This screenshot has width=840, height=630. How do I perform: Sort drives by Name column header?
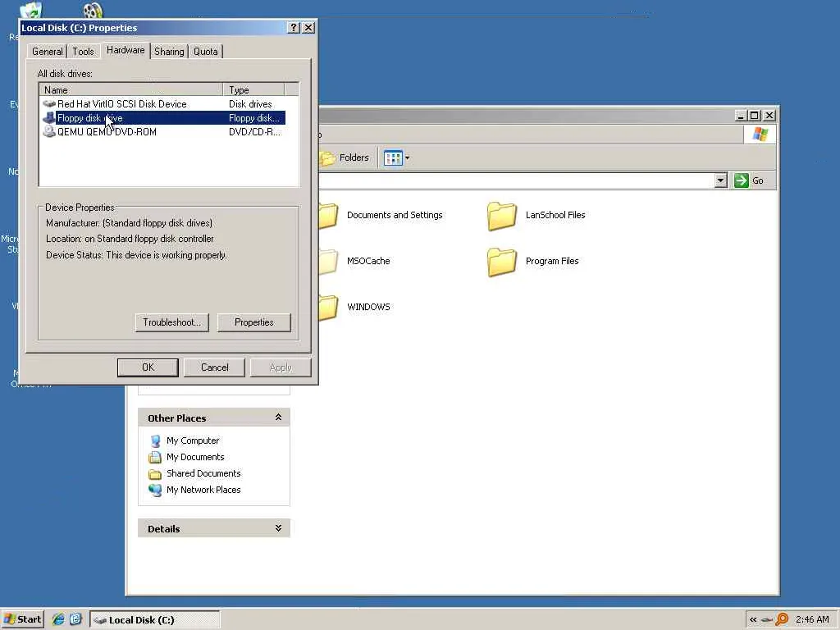(x=132, y=90)
